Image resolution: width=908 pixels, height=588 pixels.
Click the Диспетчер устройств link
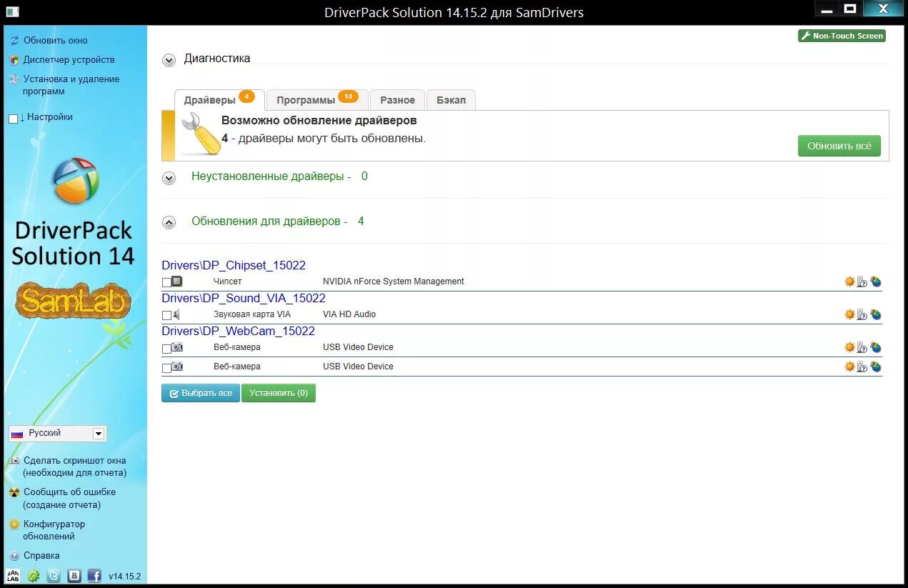coord(69,60)
